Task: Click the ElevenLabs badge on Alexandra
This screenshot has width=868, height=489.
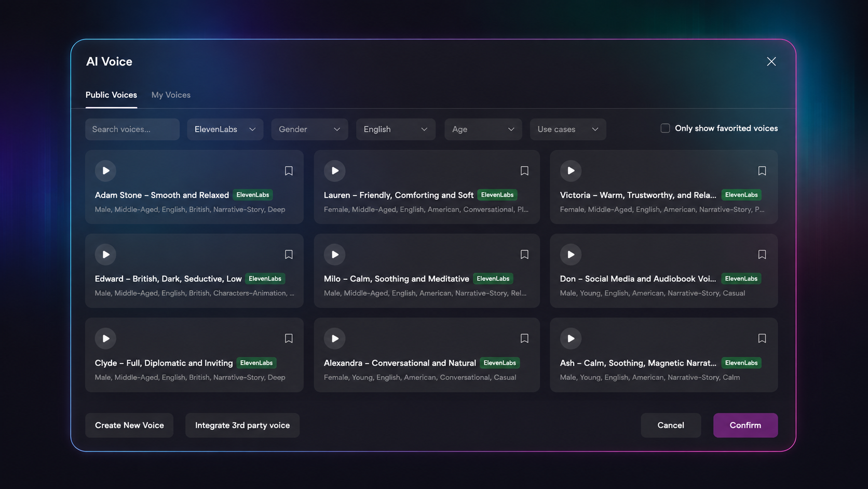Action: pos(500,363)
